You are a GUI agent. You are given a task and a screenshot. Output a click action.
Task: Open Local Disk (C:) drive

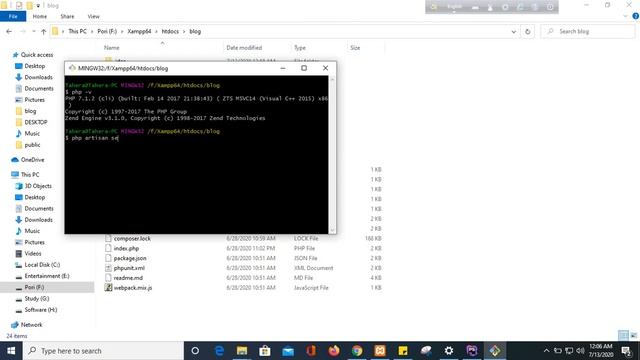tap(38, 264)
